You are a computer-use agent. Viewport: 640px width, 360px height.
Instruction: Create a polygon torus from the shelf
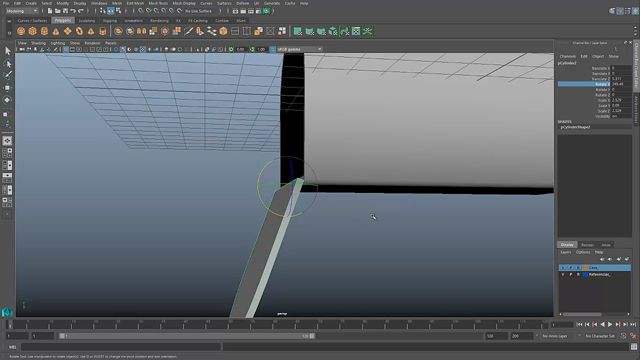(79, 31)
